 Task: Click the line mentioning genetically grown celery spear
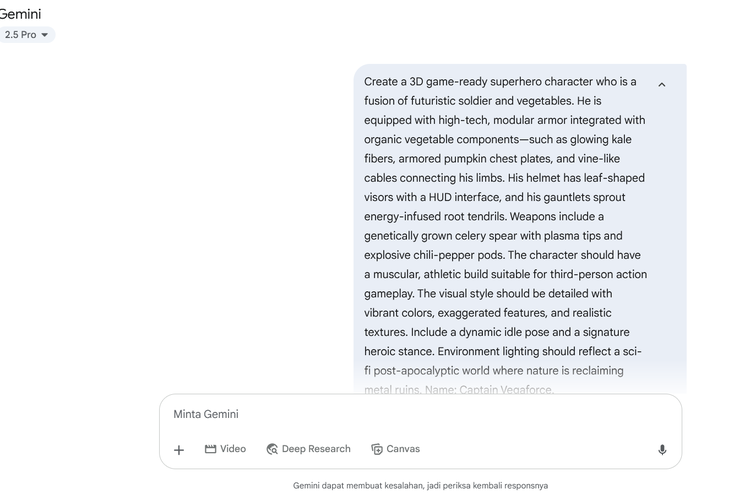(493, 236)
